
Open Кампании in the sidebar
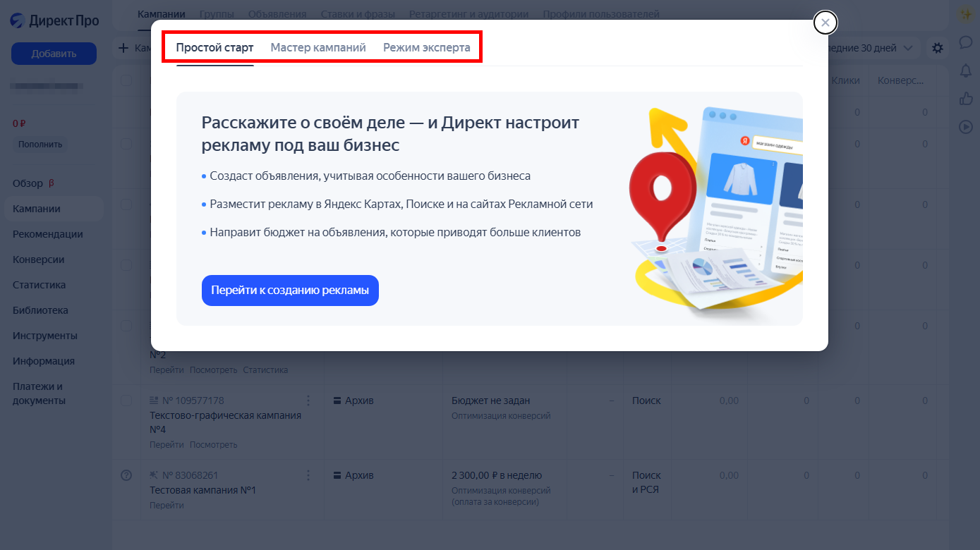coord(54,209)
